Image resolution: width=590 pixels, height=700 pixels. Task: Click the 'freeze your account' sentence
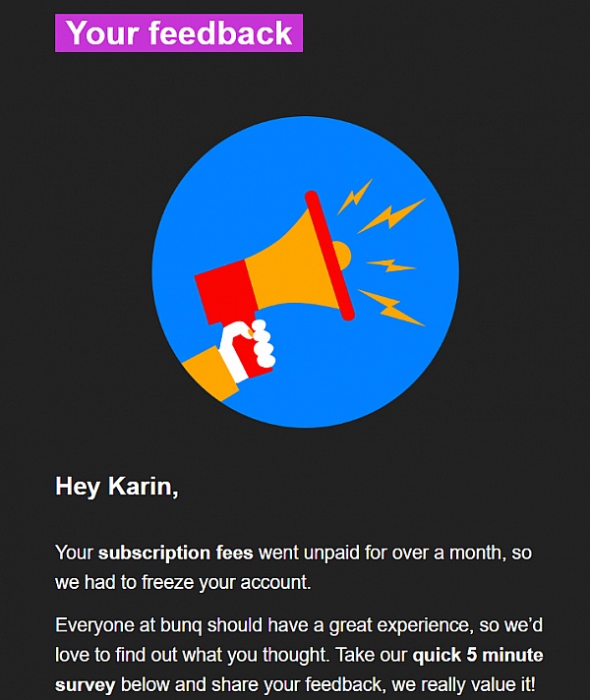point(225,583)
